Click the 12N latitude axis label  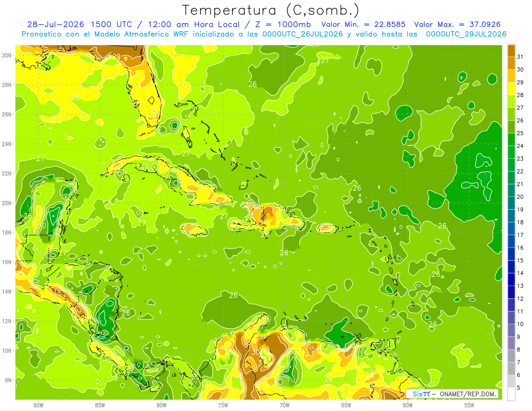pos(7,321)
